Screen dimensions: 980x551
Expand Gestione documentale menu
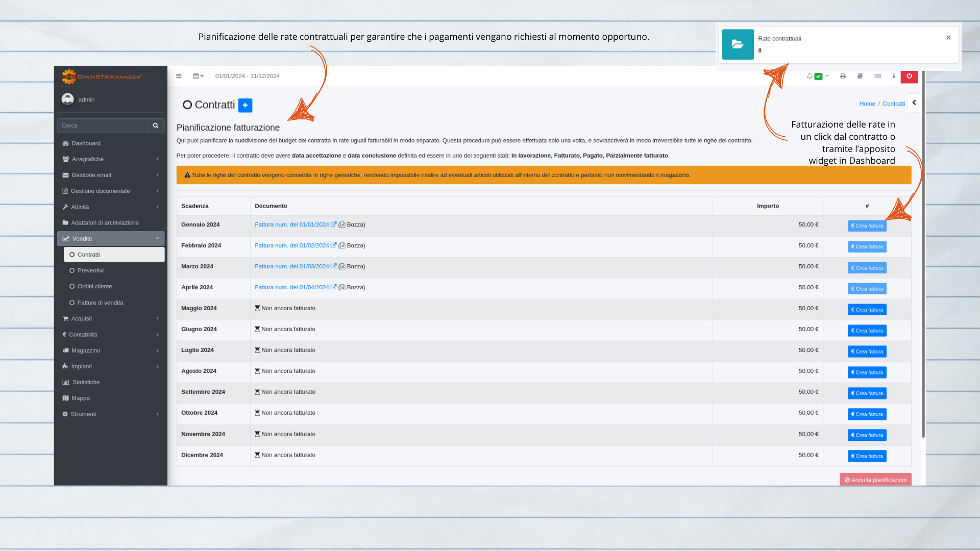click(x=111, y=191)
